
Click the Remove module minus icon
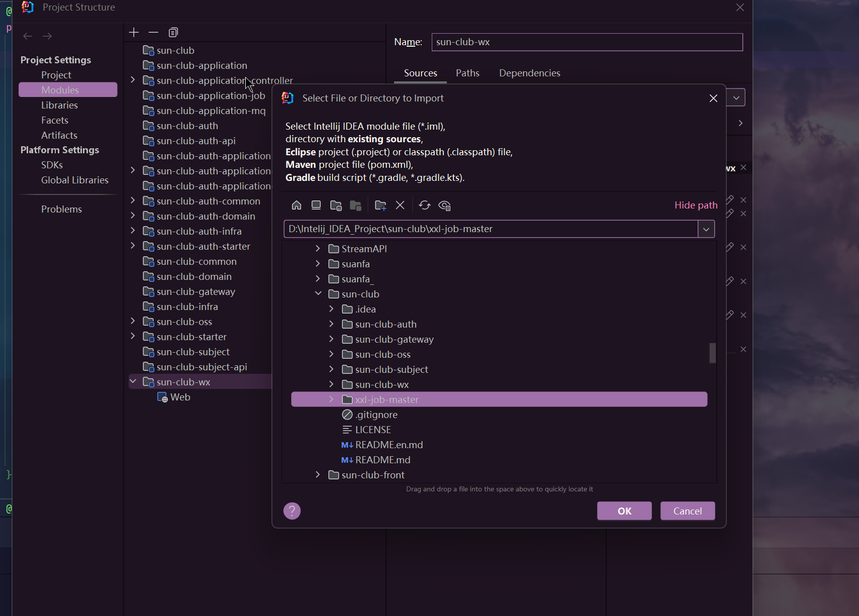(153, 33)
